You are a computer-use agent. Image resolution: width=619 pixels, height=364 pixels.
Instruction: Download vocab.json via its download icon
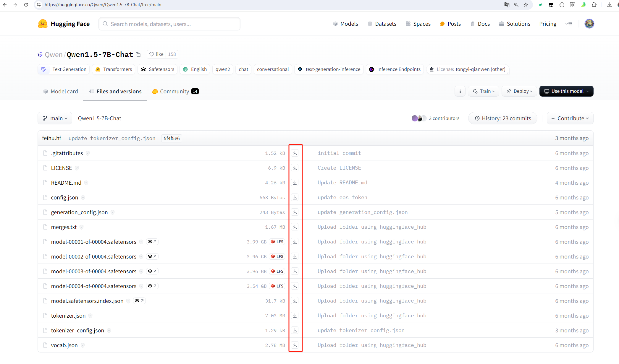coord(295,345)
